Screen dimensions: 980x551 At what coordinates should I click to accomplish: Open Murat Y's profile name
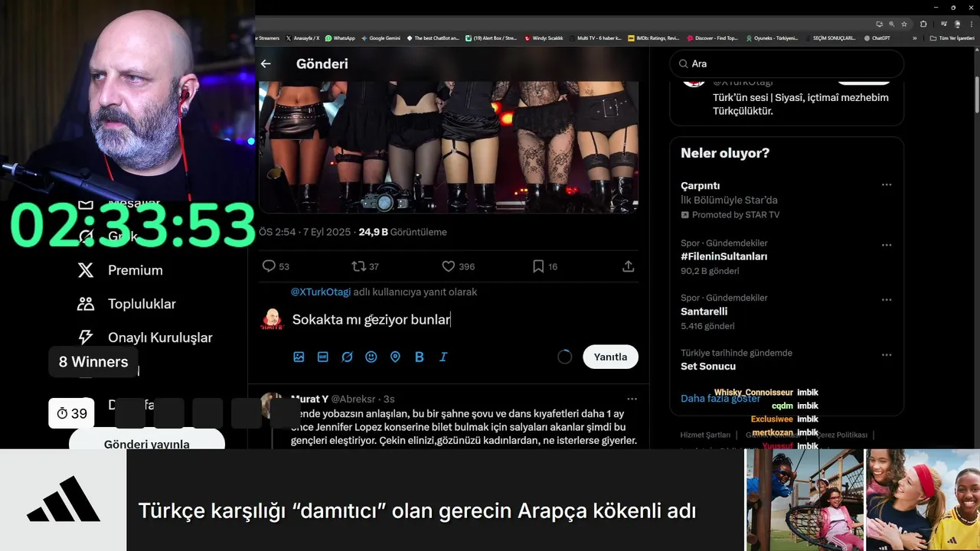[309, 399]
